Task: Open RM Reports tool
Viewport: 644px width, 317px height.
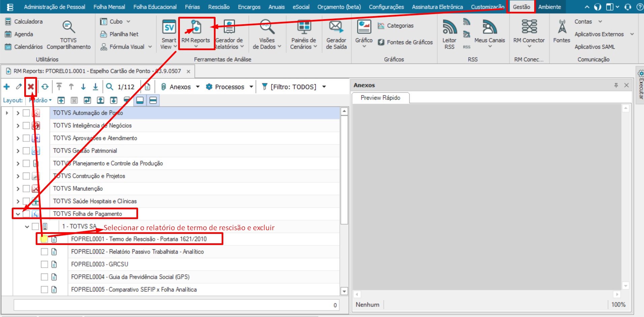Action: coord(196,34)
